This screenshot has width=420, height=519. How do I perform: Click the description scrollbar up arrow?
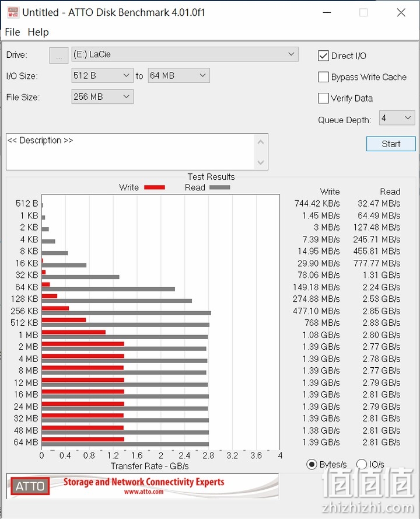(x=261, y=142)
